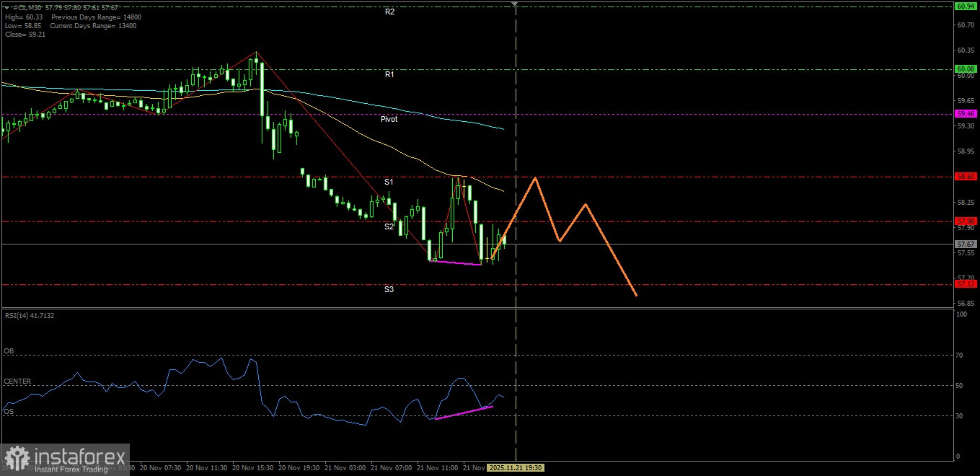This screenshot has height=476, width=980.
Task: Click the OS oversold label in RSI panel
Action: click(9, 411)
